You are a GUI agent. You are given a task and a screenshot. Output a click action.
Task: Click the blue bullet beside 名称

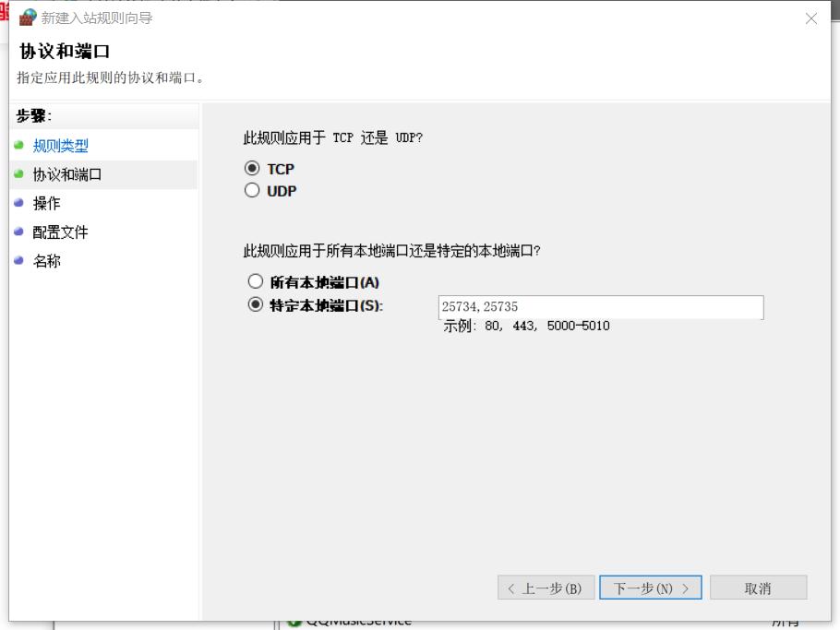tap(18, 260)
